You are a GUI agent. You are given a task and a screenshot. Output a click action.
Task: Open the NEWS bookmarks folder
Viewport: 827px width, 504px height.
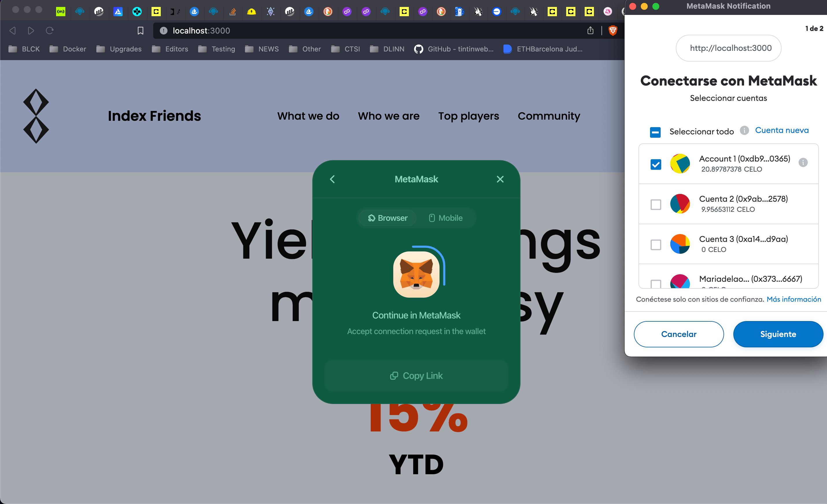pyautogui.click(x=262, y=49)
